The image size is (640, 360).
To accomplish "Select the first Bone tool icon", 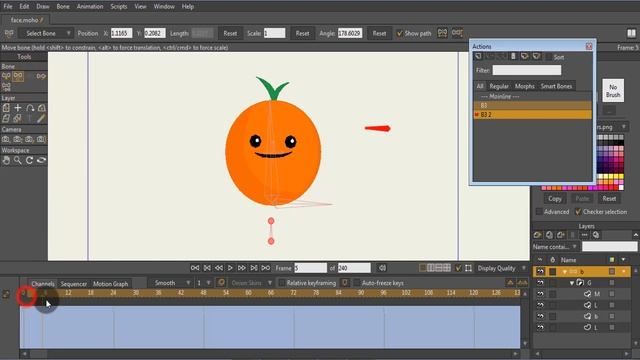I will (x=6, y=76).
